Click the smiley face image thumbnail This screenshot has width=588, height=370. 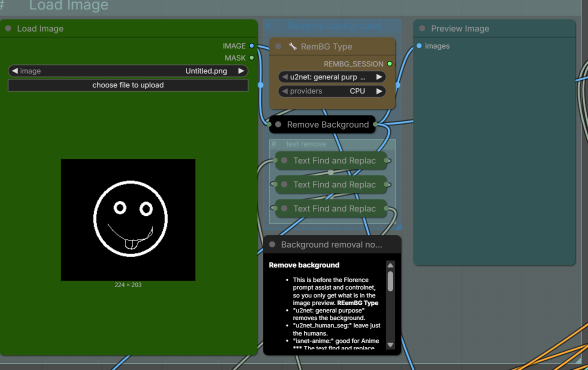pyautogui.click(x=128, y=220)
